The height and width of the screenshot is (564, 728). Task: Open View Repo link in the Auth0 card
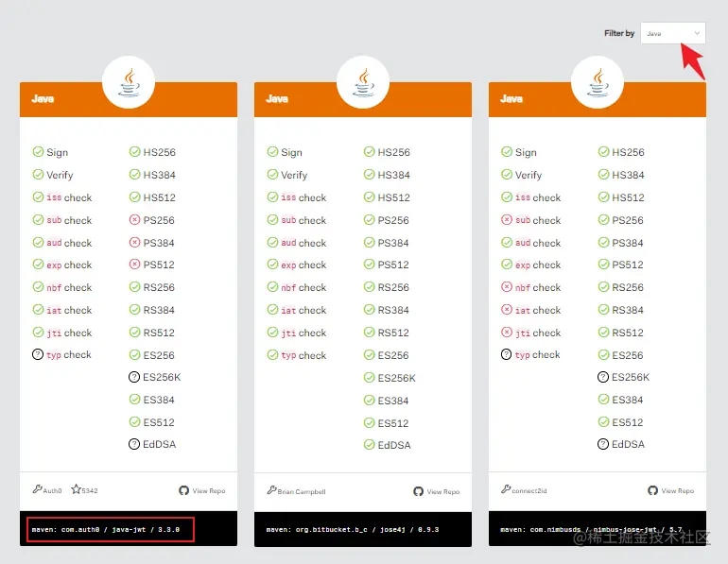point(209,490)
